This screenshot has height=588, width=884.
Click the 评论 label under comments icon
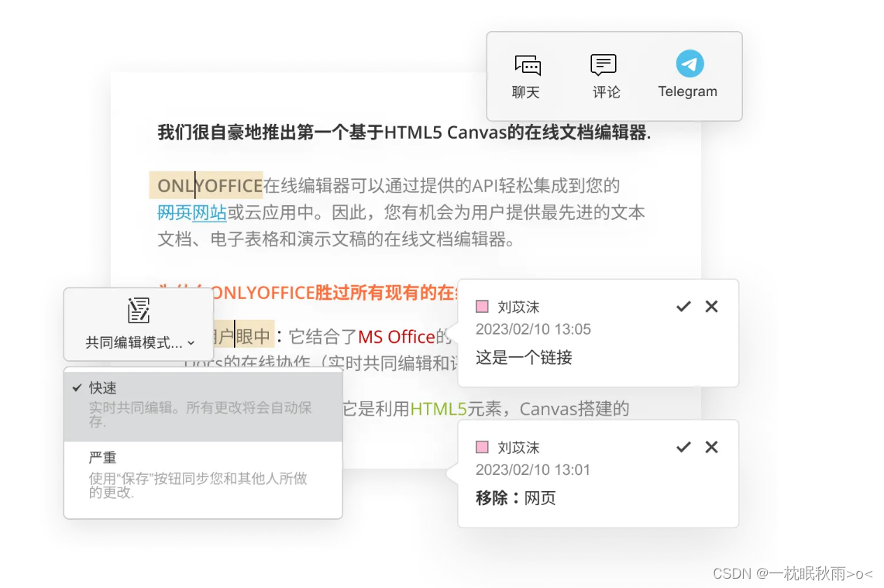tap(606, 92)
